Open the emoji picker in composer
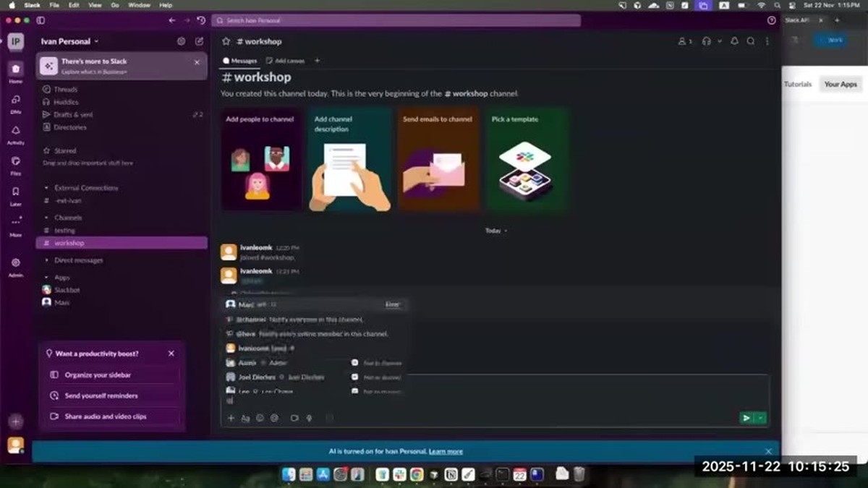 (x=260, y=418)
